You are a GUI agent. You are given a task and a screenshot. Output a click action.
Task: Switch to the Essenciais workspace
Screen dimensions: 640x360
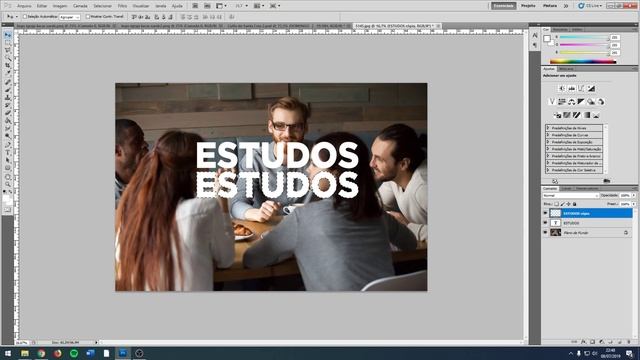(x=503, y=6)
